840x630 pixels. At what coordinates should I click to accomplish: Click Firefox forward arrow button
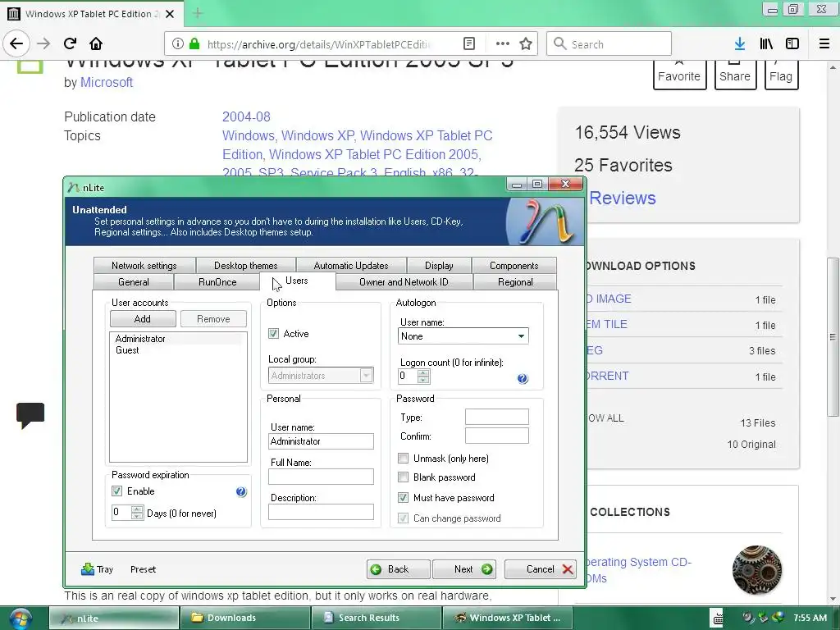tap(43, 43)
